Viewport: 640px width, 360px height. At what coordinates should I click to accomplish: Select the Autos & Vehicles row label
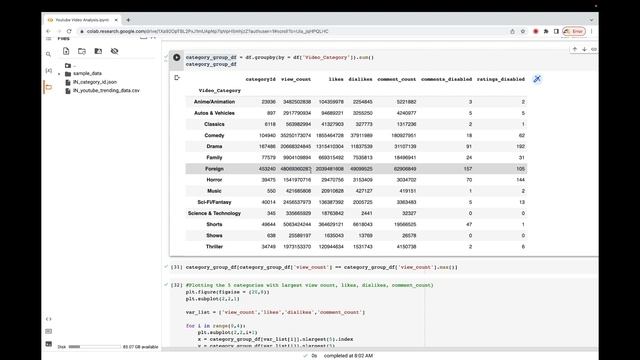point(214,113)
